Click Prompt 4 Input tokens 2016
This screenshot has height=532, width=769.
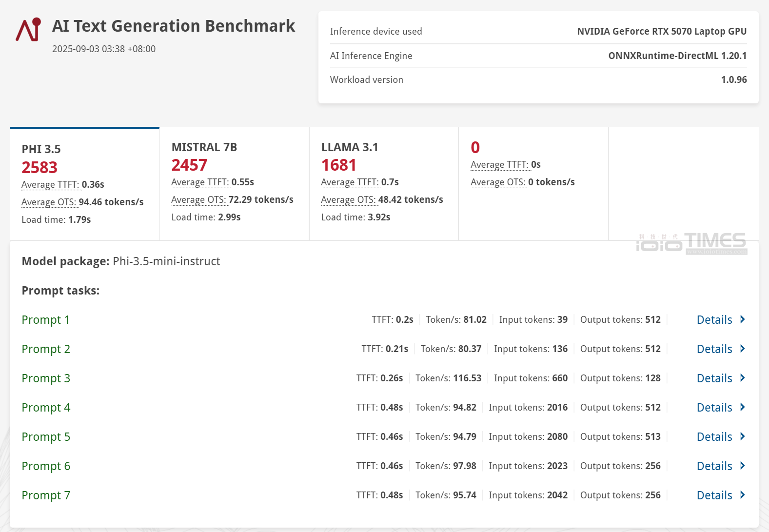coord(528,408)
